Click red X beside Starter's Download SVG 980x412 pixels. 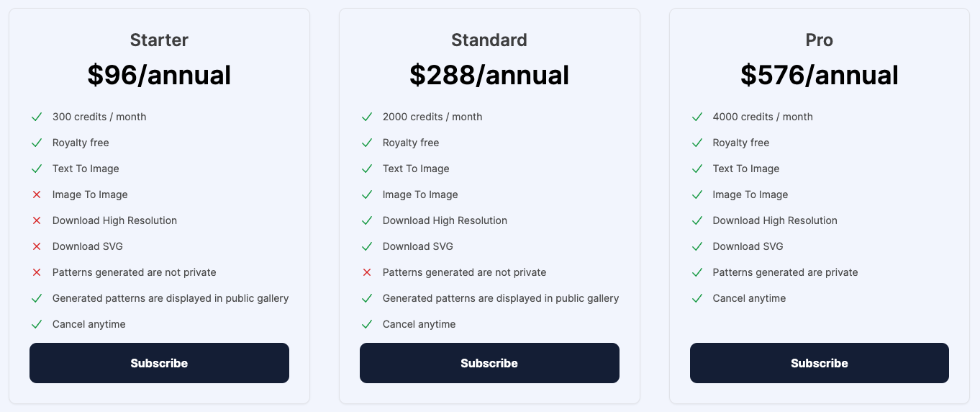point(37,246)
